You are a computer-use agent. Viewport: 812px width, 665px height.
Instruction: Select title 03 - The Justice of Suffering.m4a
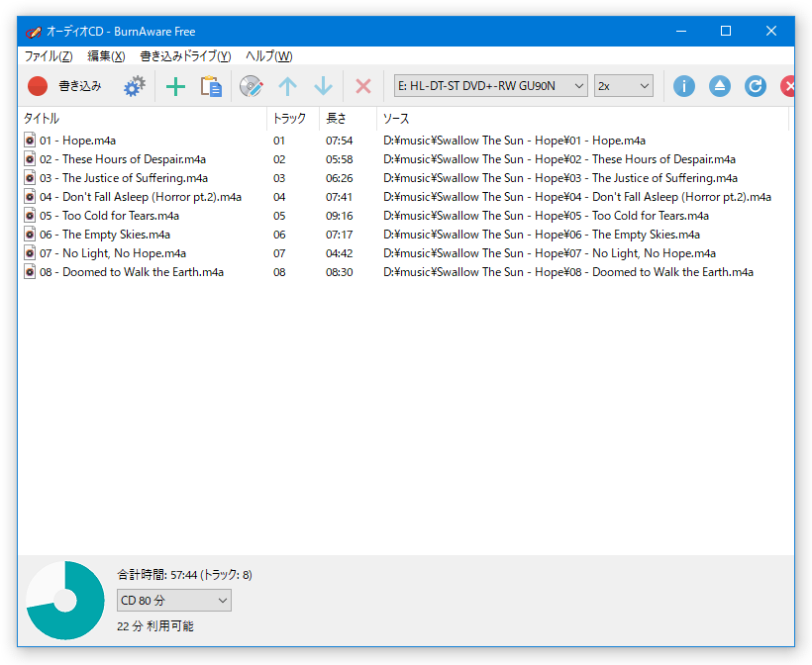(x=124, y=178)
